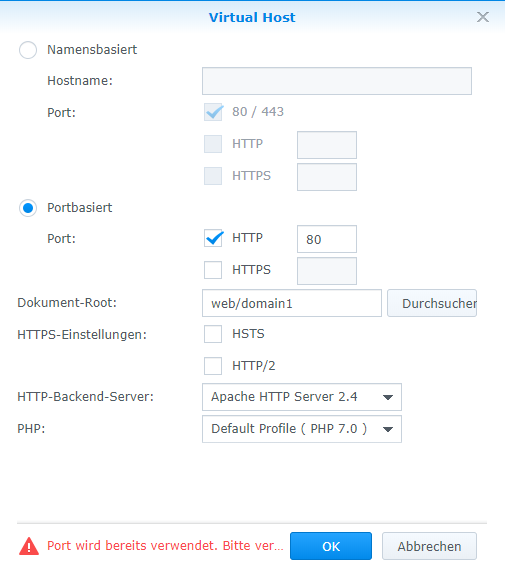The image size is (505, 567).
Task: Enable the HTTP/2 checkbox
Action: pos(213,366)
